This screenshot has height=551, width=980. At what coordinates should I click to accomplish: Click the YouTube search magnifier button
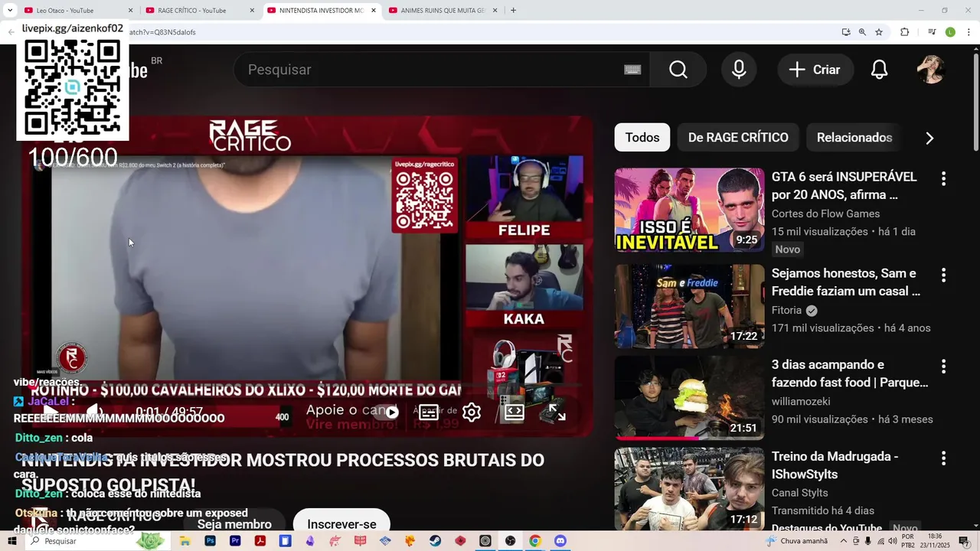[x=678, y=70]
